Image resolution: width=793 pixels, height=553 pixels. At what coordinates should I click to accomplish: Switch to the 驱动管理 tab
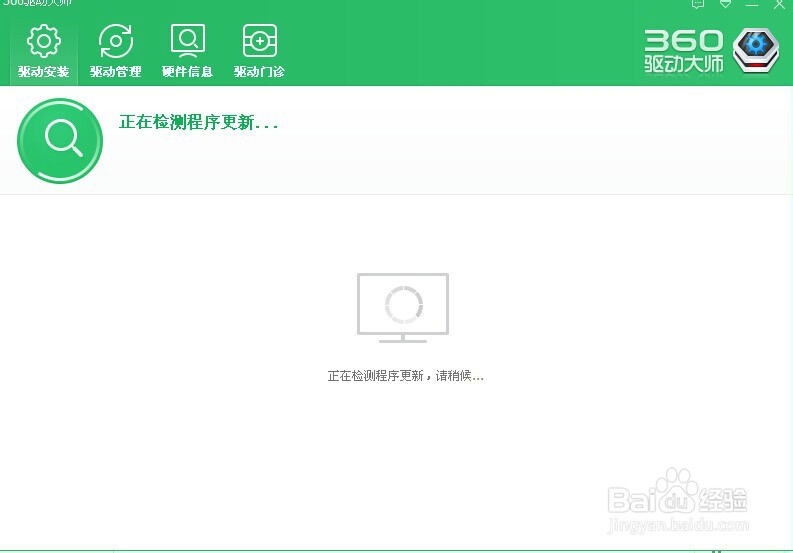[x=115, y=51]
